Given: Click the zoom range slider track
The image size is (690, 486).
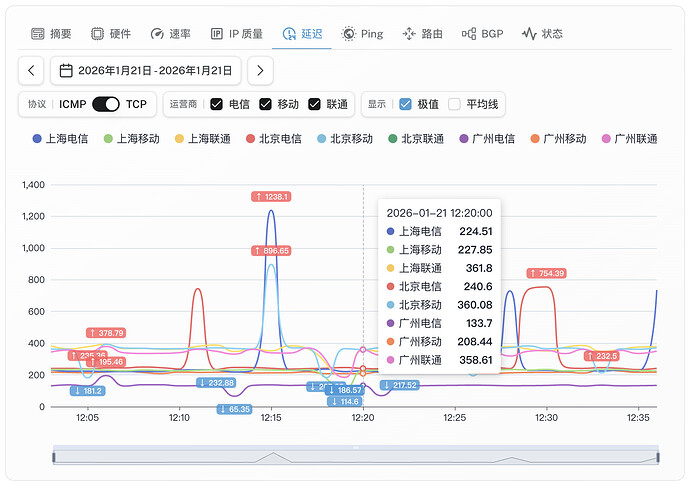Looking at the screenshot, I should point(356,457).
